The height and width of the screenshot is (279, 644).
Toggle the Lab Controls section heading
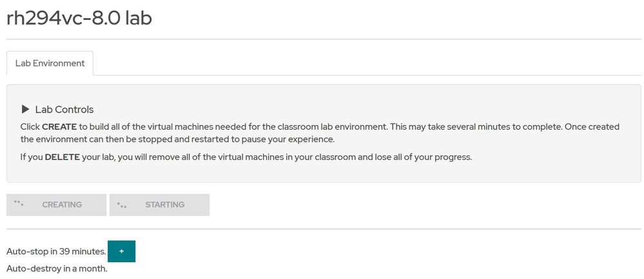64,110
